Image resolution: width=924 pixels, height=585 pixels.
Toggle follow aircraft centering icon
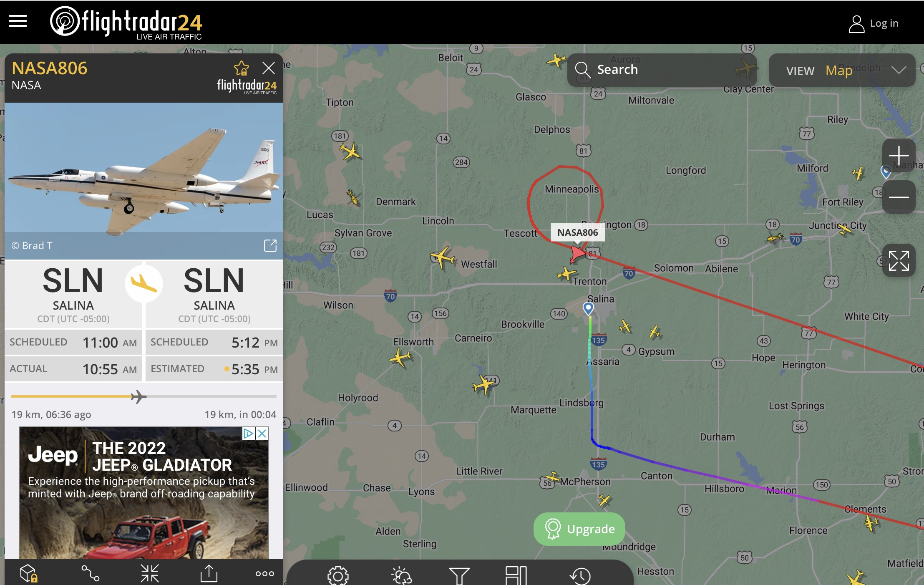point(150,573)
